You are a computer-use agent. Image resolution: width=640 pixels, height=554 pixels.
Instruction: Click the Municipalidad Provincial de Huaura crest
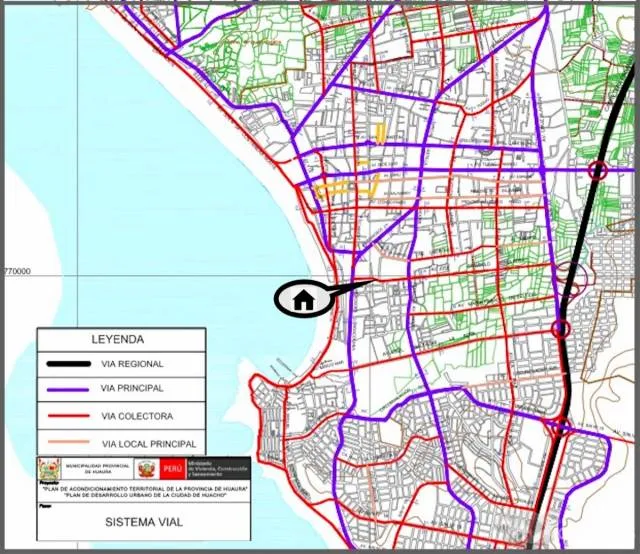(49, 468)
